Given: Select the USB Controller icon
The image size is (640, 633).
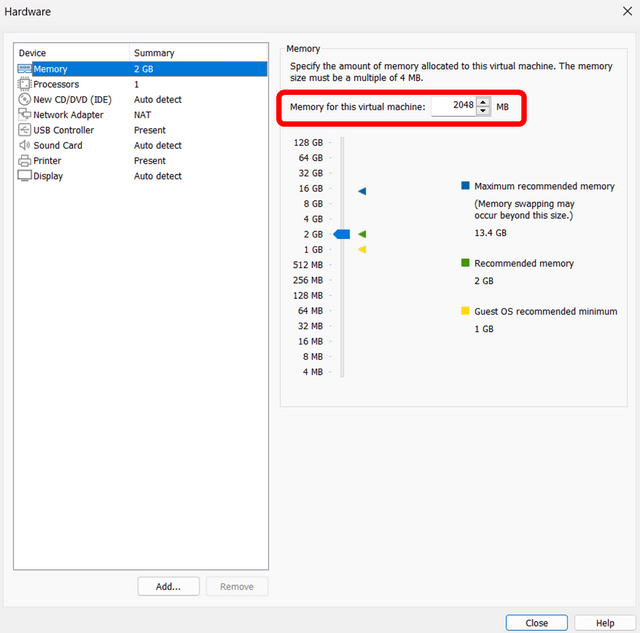Looking at the screenshot, I should 25,130.
